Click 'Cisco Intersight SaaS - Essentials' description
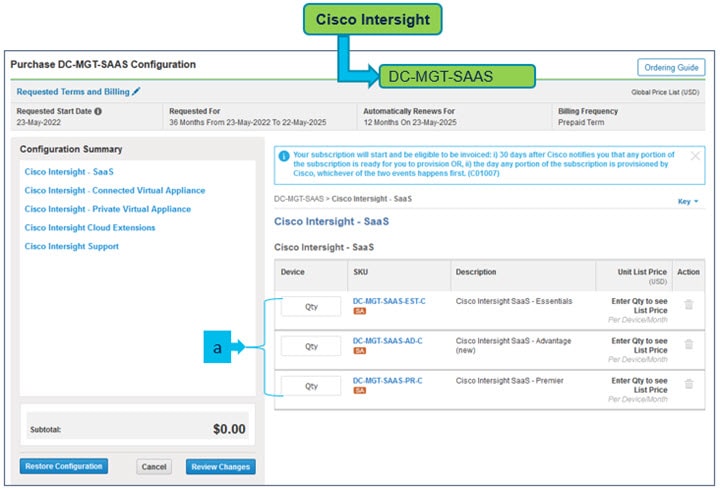720x489 pixels. tap(514, 301)
